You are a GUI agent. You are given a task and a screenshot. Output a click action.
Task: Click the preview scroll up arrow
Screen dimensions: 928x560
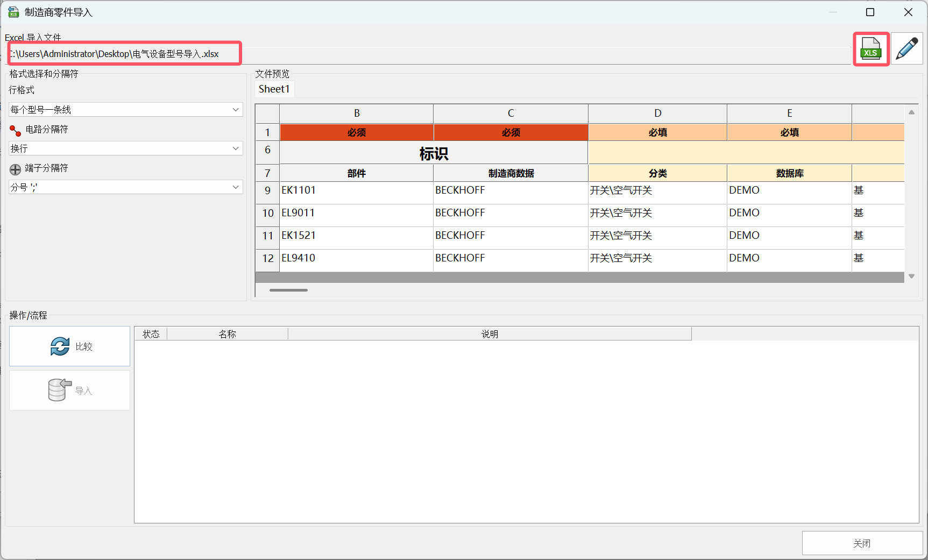(911, 112)
